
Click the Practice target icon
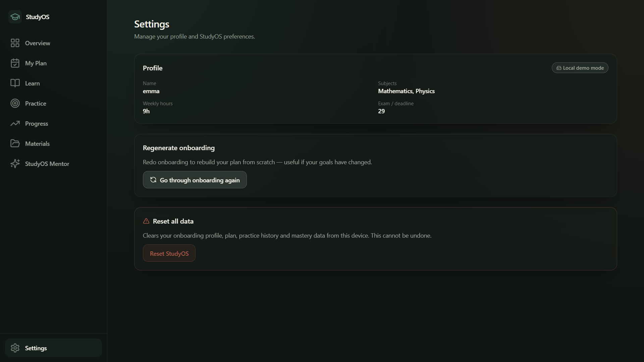coord(15,103)
